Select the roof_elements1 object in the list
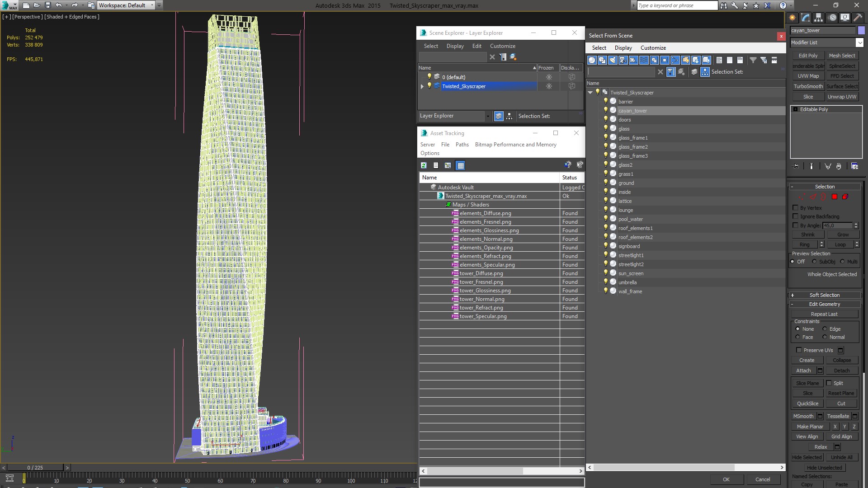This screenshot has height=488, width=868. click(635, 228)
